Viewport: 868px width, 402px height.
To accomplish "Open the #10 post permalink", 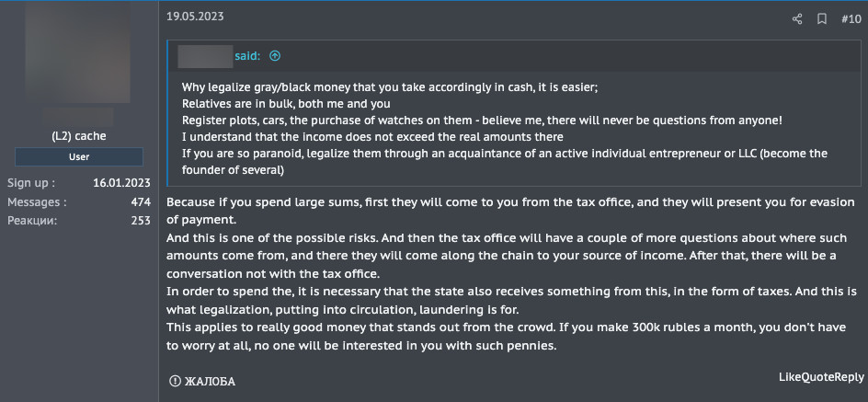I will [x=851, y=19].
